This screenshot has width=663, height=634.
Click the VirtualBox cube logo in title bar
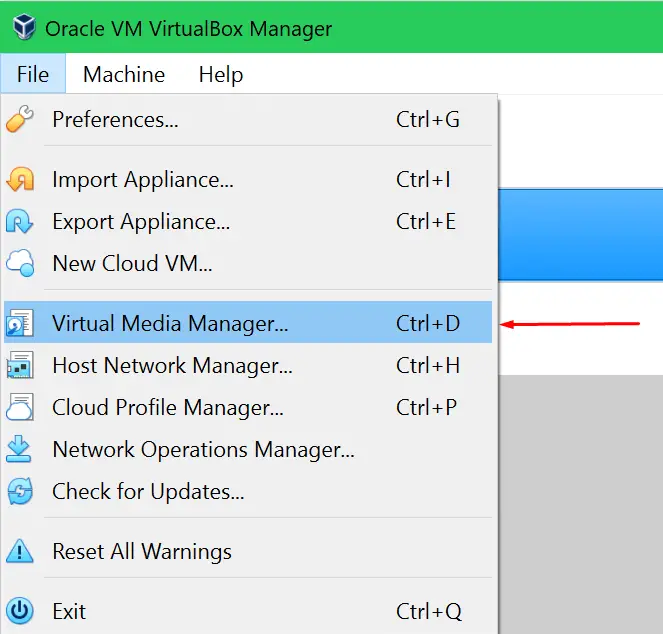tap(24, 27)
